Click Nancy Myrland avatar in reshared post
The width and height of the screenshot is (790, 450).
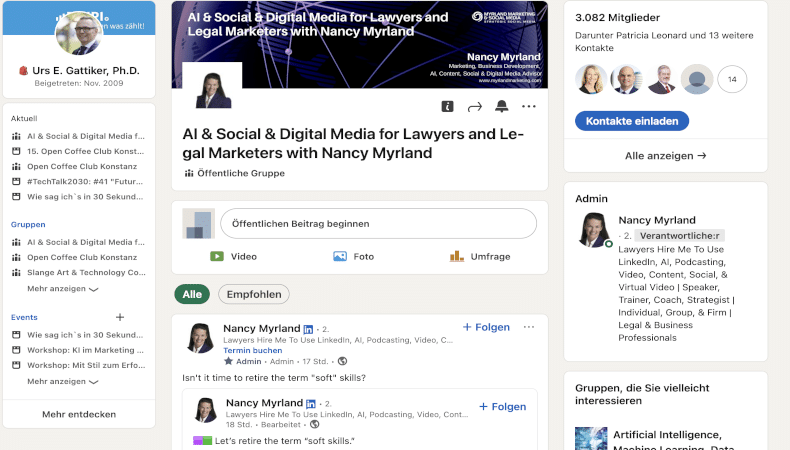pos(206,410)
